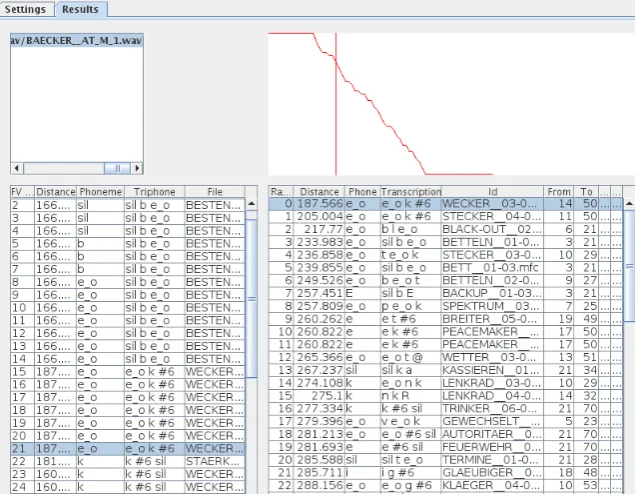Select the result with distance 274.108
The height and width of the screenshot is (496, 641).
(446, 383)
